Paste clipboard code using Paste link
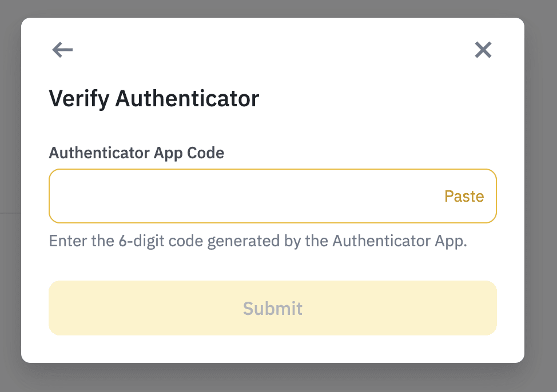557x392 pixels. click(x=464, y=197)
